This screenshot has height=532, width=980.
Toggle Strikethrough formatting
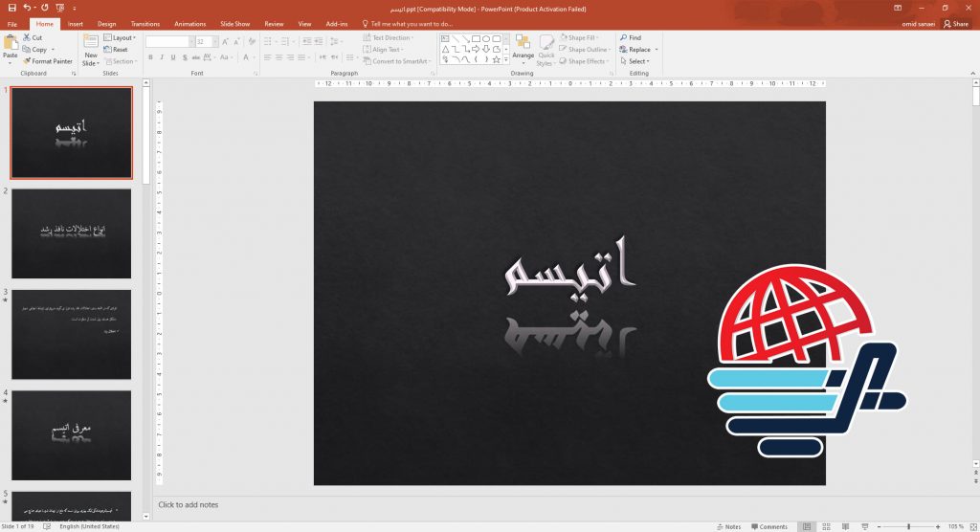pos(196,57)
